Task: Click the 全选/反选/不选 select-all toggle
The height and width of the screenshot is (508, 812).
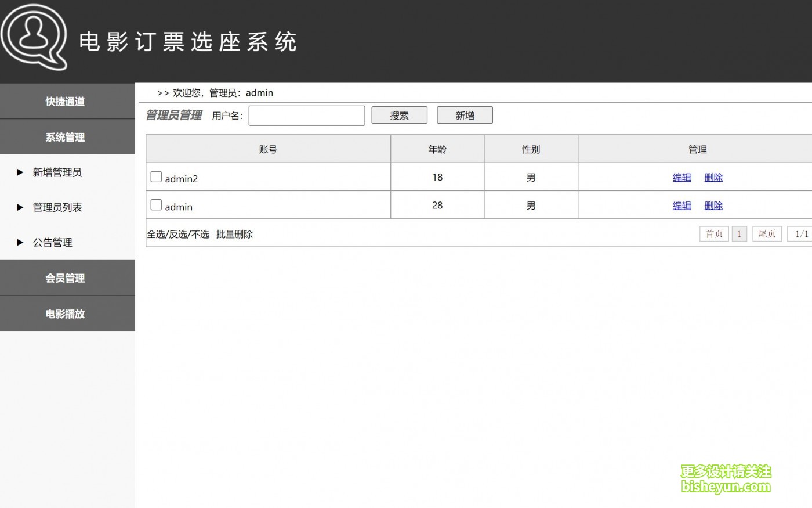Action: (x=178, y=235)
